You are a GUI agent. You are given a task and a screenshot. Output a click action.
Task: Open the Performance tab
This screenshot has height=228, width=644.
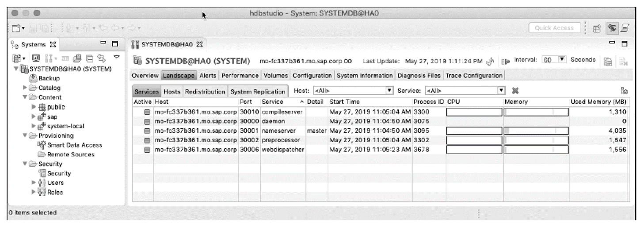pos(240,76)
